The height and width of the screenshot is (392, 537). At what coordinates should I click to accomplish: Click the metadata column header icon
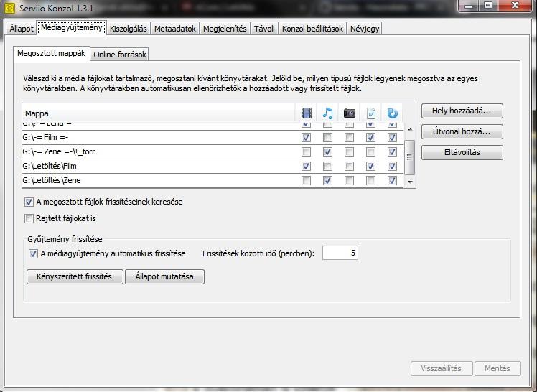tap(371, 113)
